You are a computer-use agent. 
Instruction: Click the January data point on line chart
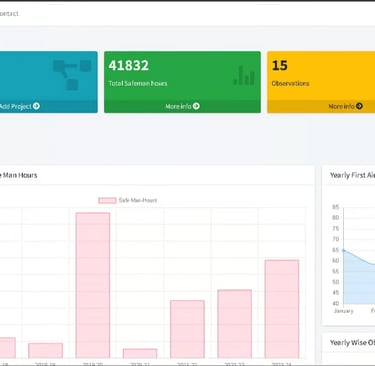click(x=344, y=250)
